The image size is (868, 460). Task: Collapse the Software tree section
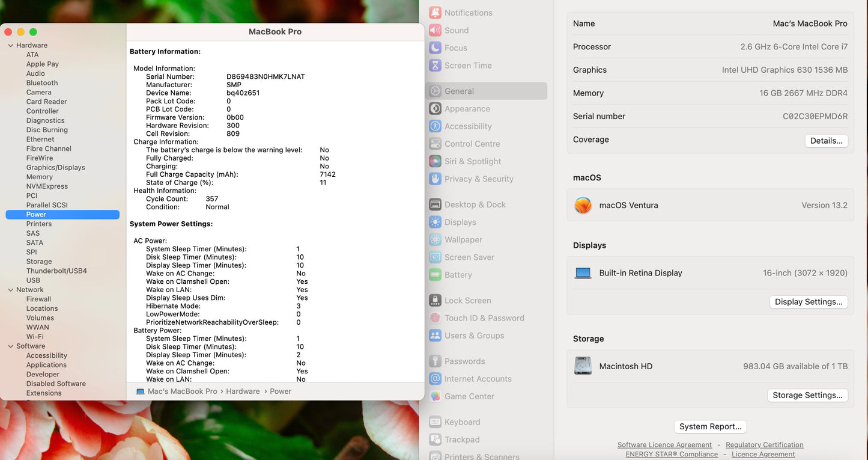coord(10,346)
